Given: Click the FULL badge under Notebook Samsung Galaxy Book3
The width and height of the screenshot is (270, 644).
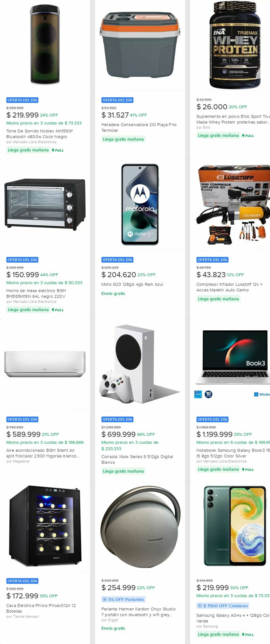Looking at the screenshot, I should [x=248, y=470].
